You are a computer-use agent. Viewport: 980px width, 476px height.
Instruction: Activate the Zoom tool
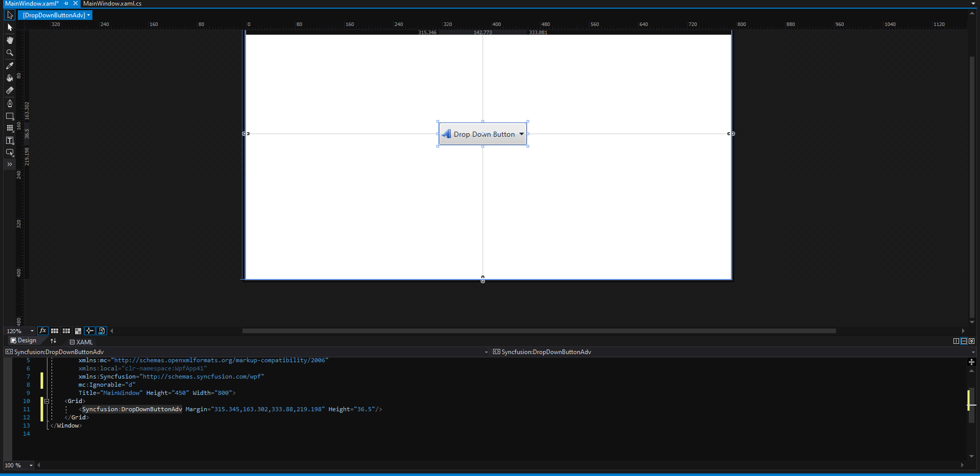[x=9, y=53]
